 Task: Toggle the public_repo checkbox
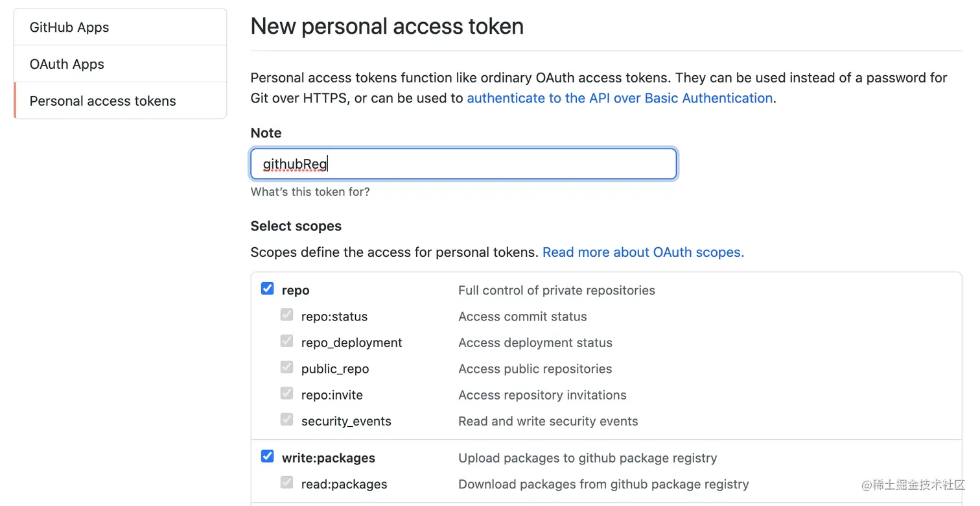coord(286,367)
